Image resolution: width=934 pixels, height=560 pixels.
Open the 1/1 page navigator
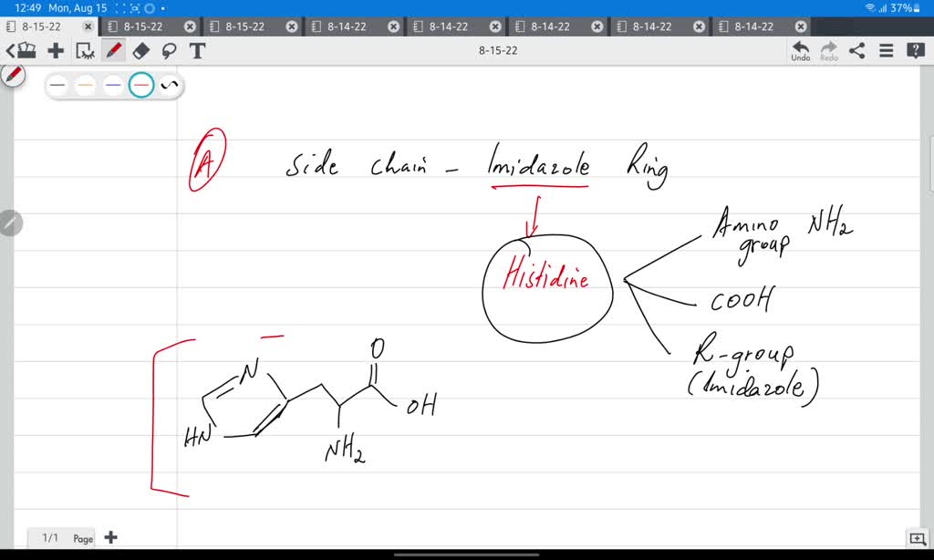59,538
